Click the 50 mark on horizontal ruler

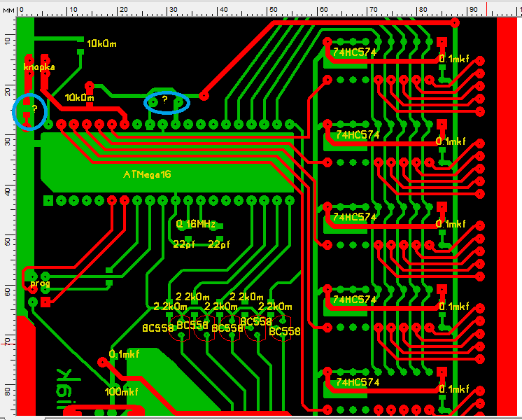(274, 10)
